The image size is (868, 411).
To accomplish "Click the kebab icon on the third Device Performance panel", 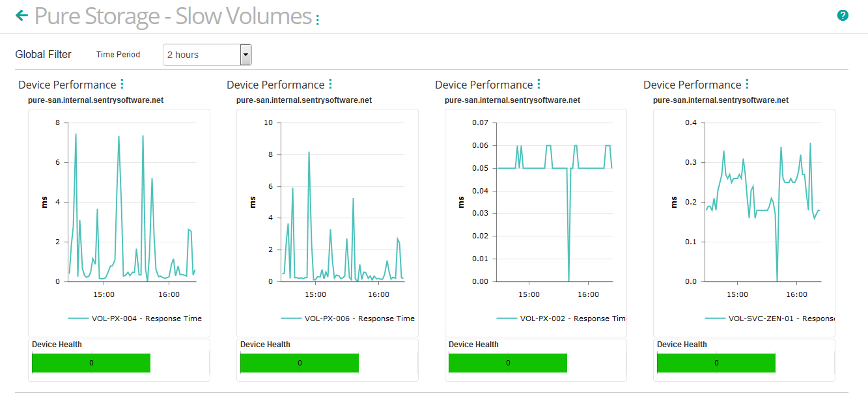I will 539,83.
